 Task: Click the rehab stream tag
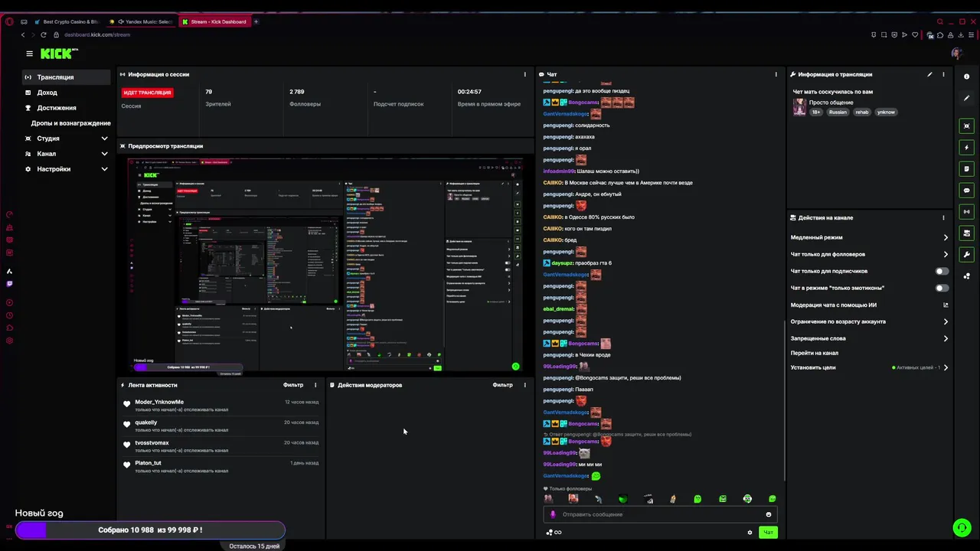(862, 112)
